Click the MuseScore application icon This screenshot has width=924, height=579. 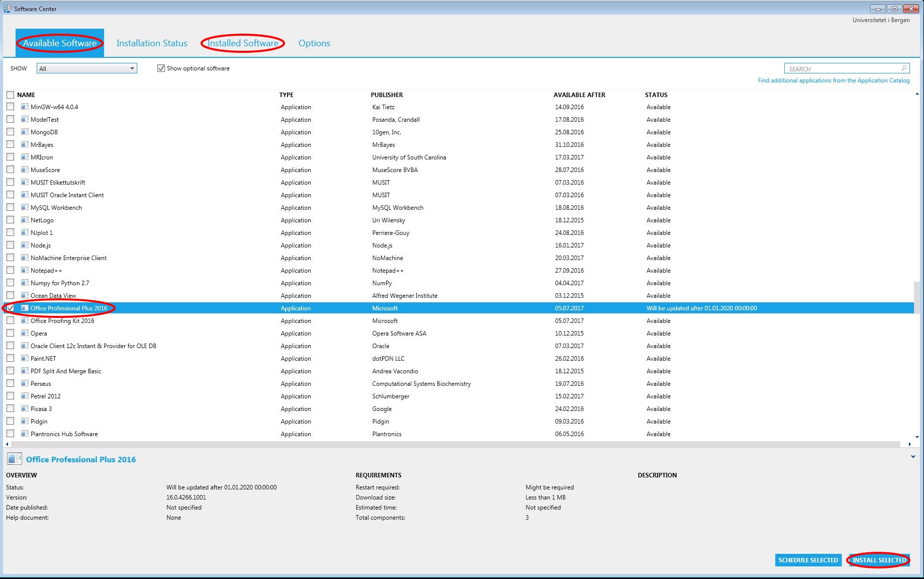(24, 170)
